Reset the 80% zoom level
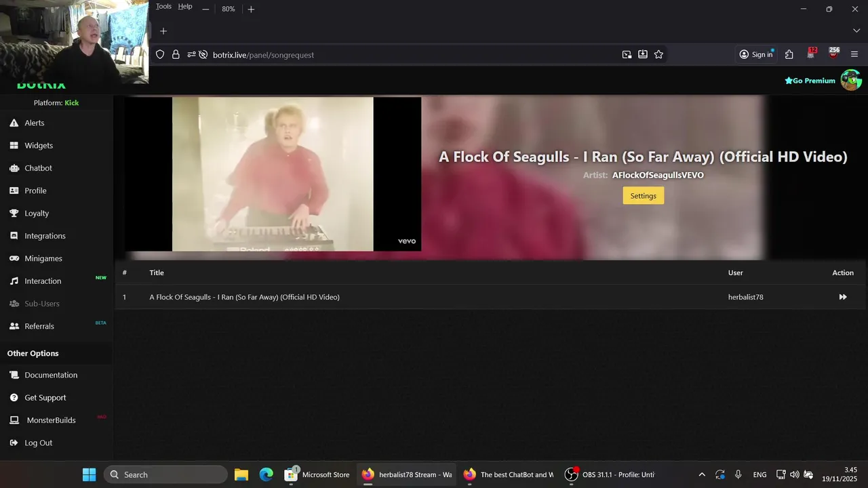 pos(229,9)
